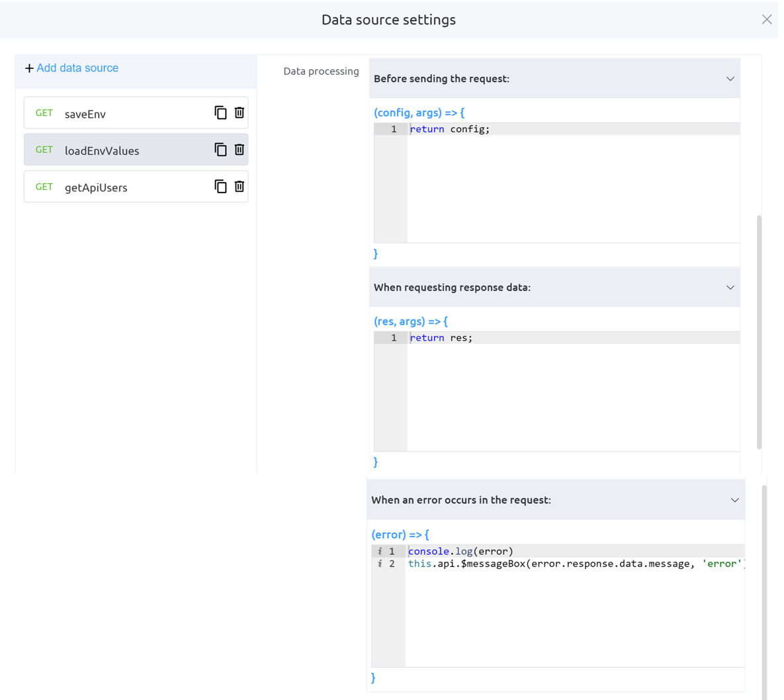This screenshot has width=784, height=700.
Task: Collapse the When an error occurs section
Action: pyautogui.click(x=734, y=500)
